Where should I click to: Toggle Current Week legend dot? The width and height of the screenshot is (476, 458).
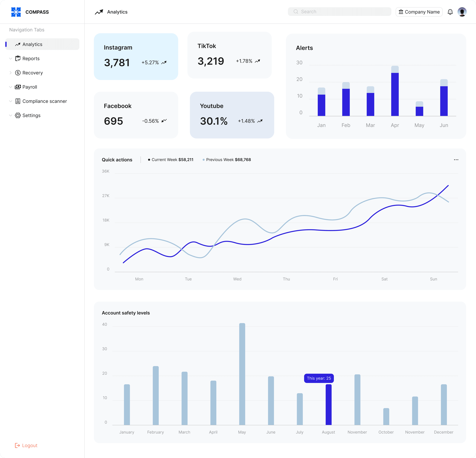149,160
